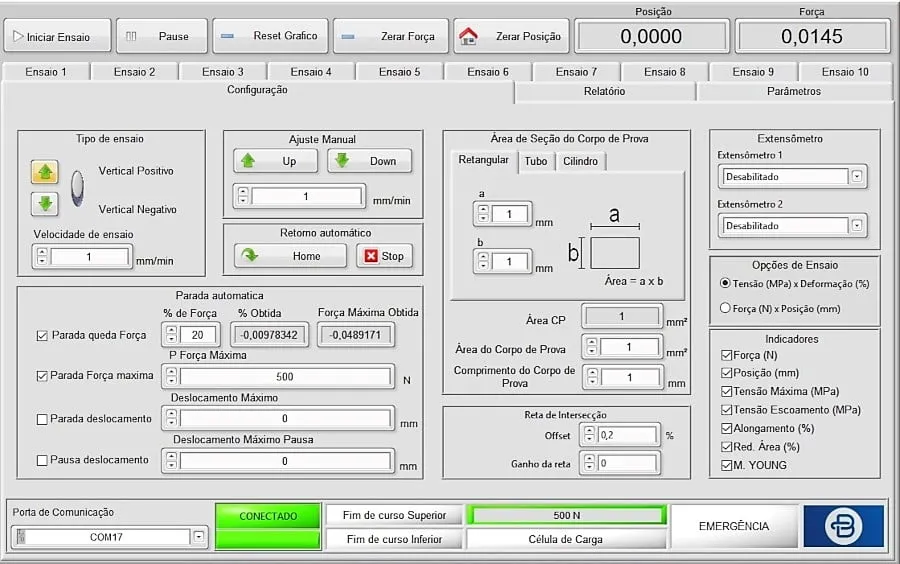Click Zerar Força button
This screenshot has height=564, width=900.
391,36
